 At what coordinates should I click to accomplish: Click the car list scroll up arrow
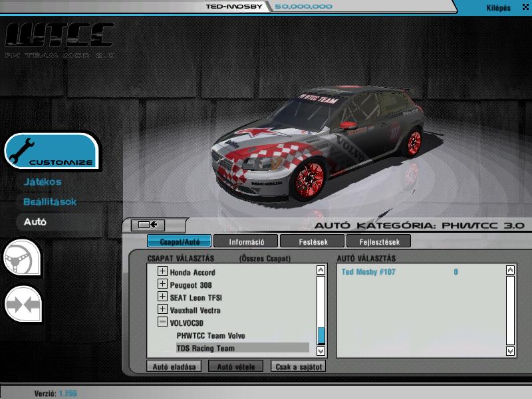[510, 270]
